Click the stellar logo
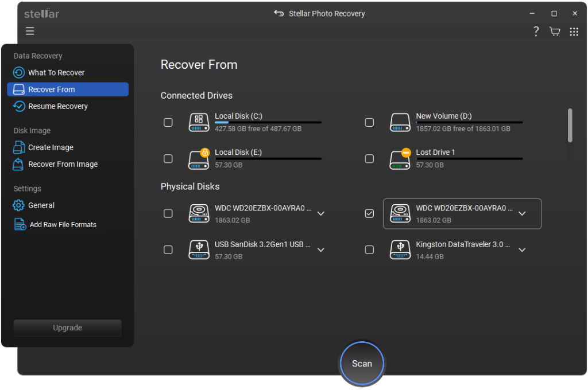This screenshot has height=390, width=588. (x=41, y=14)
